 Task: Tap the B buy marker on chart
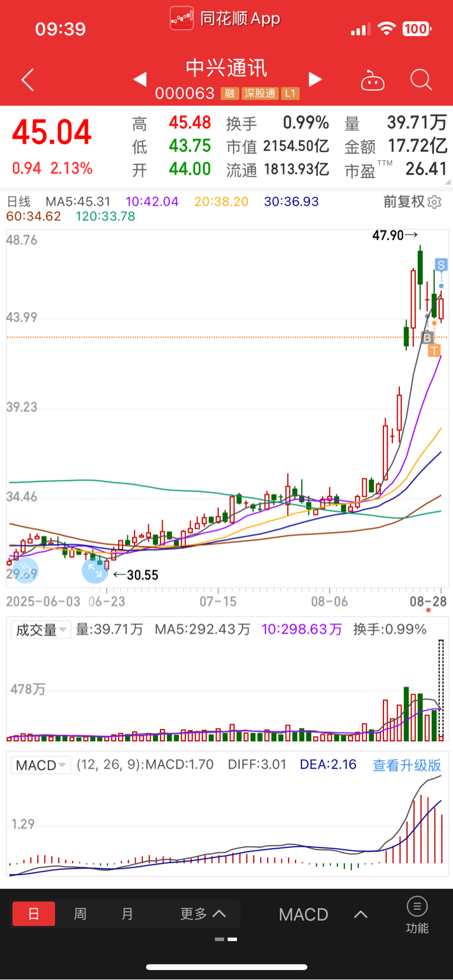pyautogui.click(x=428, y=338)
